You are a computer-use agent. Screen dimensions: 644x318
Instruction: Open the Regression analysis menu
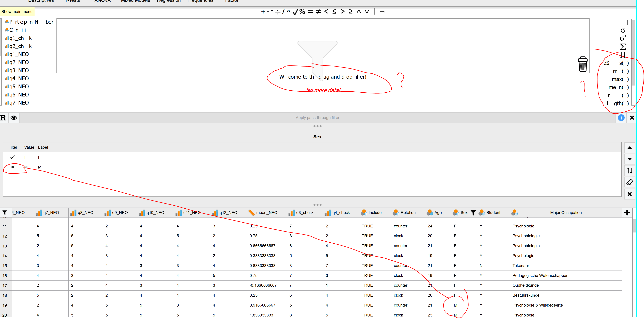pos(169,1)
